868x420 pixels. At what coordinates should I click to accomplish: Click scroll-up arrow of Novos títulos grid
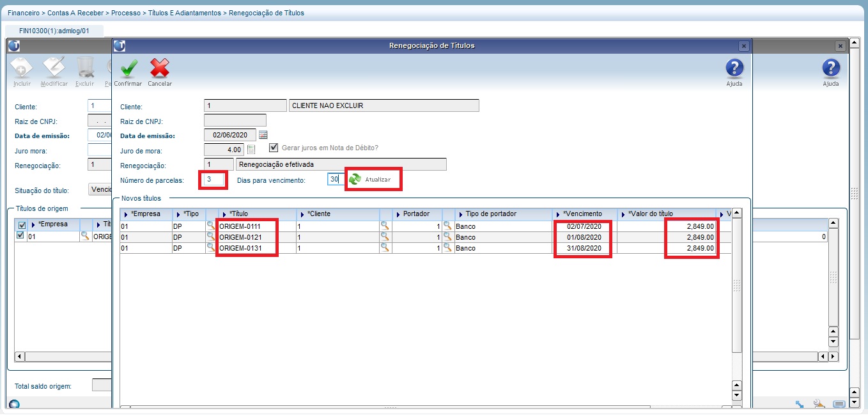pyautogui.click(x=736, y=213)
